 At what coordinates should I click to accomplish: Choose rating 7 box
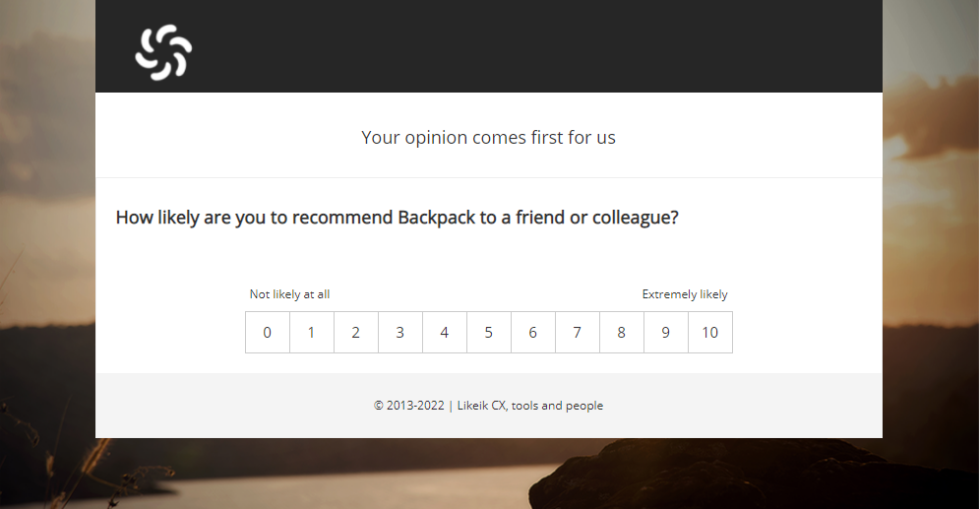pos(578,333)
